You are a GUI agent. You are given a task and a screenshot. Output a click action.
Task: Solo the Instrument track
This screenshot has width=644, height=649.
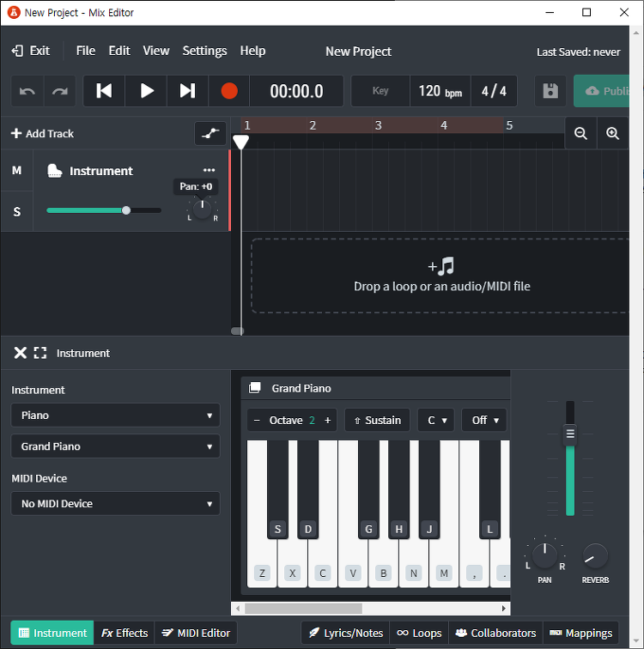tap(16, 211)
